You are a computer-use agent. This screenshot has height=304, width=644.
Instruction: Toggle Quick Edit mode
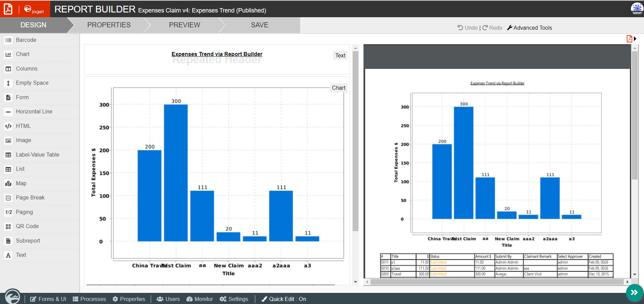pos(284,299)
